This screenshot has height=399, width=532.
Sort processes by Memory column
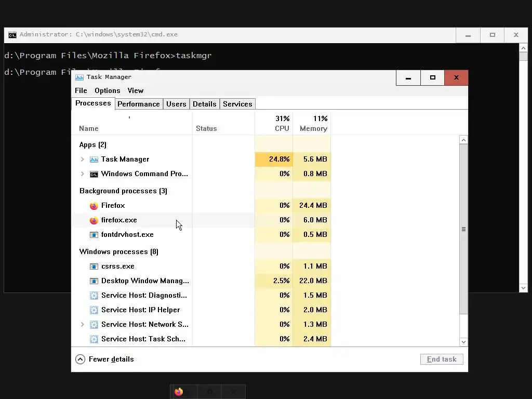[x=312, y=124]
